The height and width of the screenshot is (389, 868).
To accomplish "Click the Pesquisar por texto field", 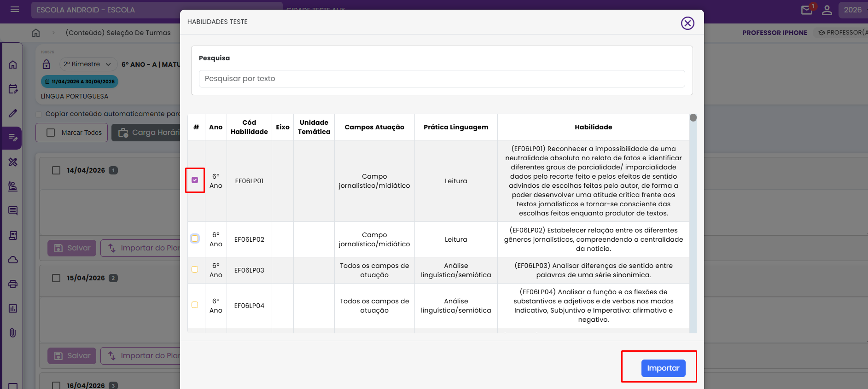I will tap(442, 79).
